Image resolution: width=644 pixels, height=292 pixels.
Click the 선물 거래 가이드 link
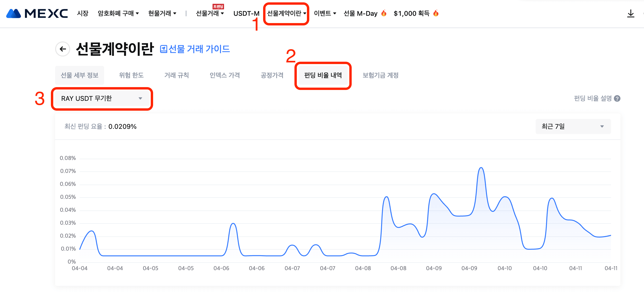coord(199,49)
